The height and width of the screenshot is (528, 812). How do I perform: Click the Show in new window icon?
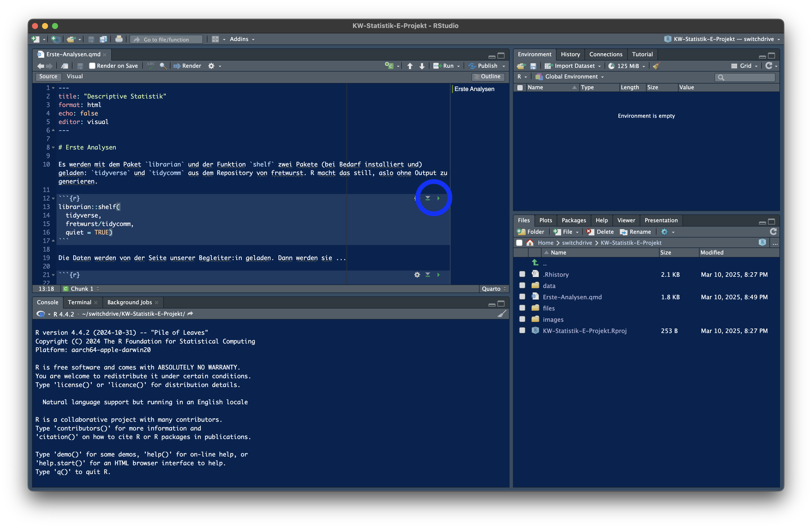(64, 66)
